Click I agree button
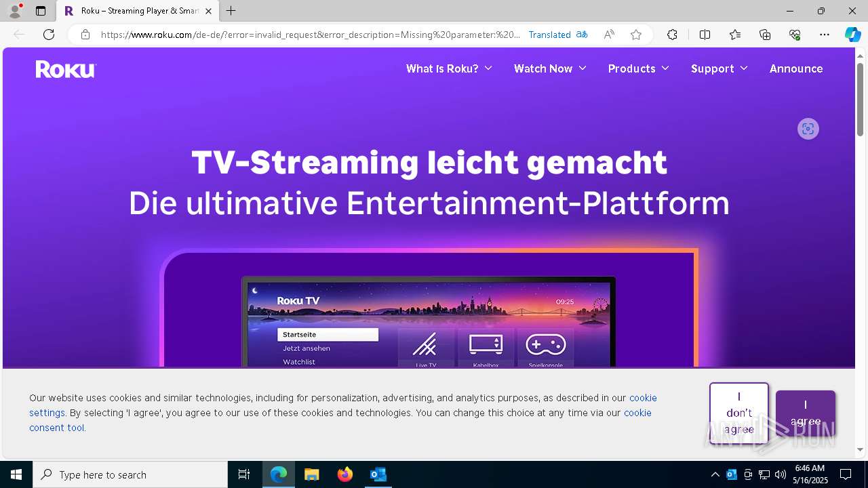 point(806,413)
